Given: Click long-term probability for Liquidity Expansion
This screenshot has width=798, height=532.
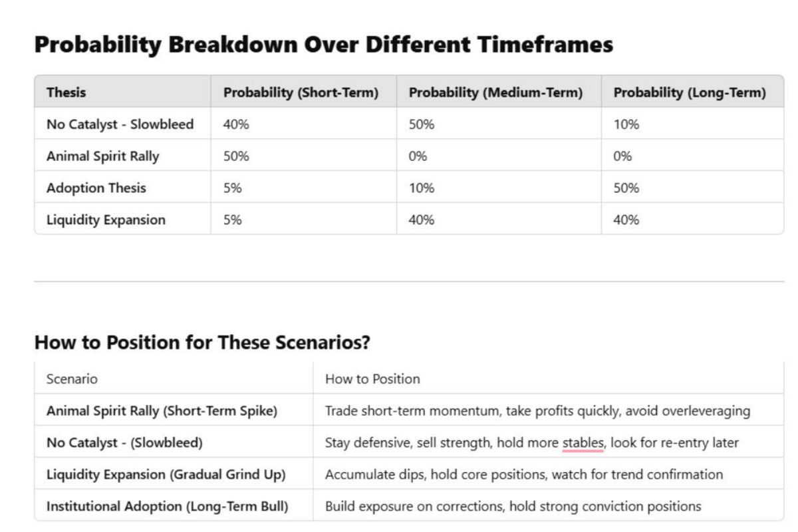Looking at the screenshot, I should [626, 220].
